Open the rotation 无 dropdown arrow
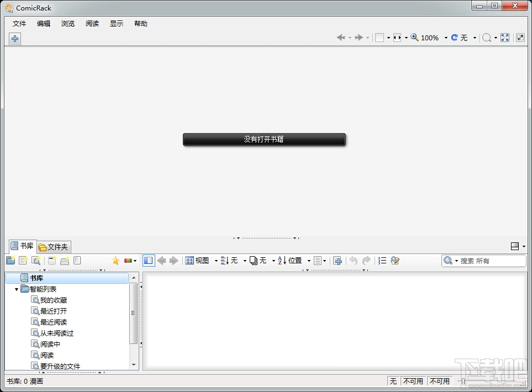Viewport: 532px width, 392px height. coord(475,38)
